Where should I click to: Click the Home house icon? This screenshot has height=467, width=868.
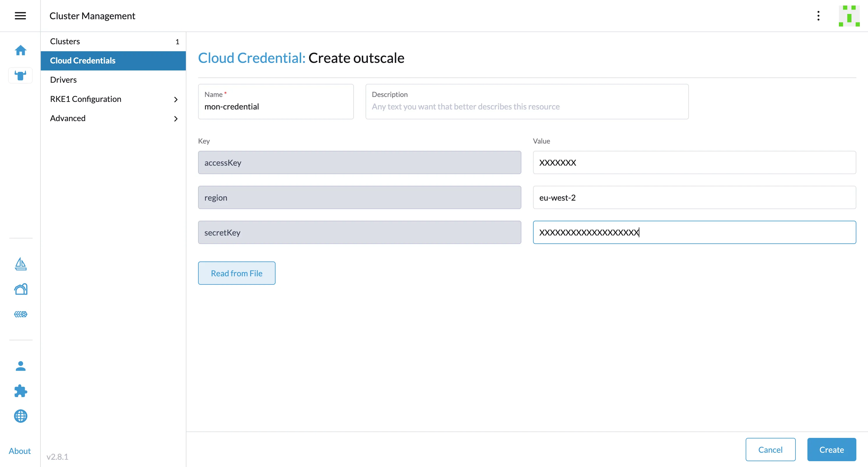[20, 50]
